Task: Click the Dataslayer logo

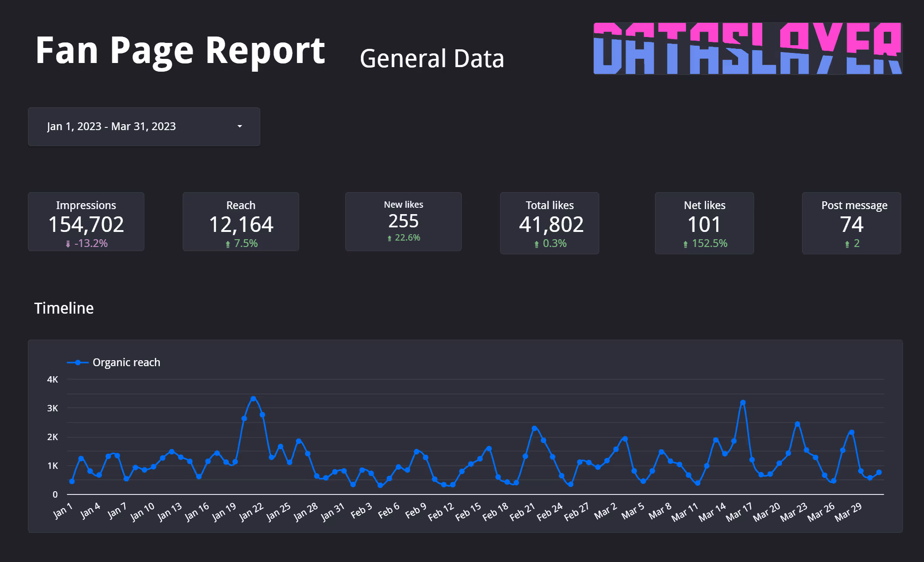Action: (748, 48)
